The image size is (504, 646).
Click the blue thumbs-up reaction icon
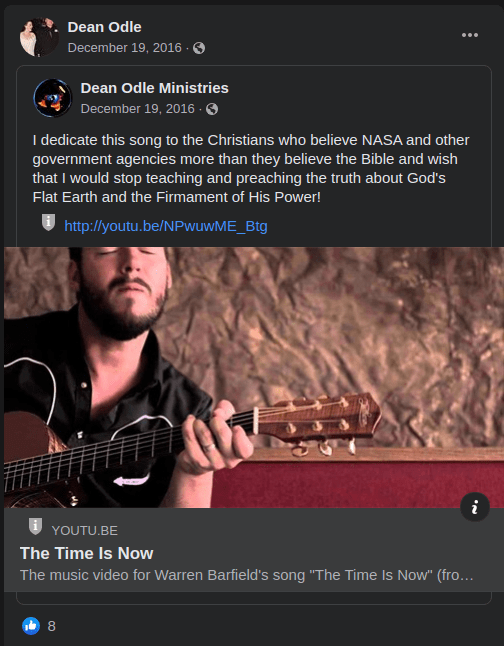coord(31,626)
